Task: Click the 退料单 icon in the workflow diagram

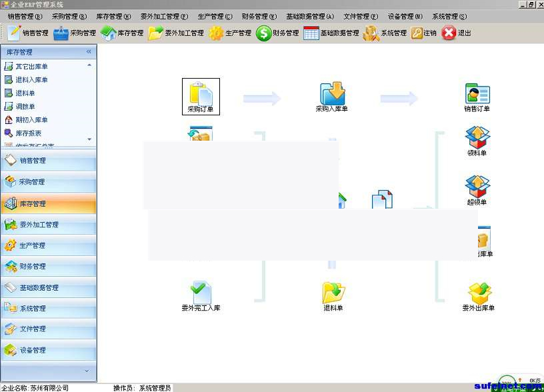Action: tap(333, 295)
